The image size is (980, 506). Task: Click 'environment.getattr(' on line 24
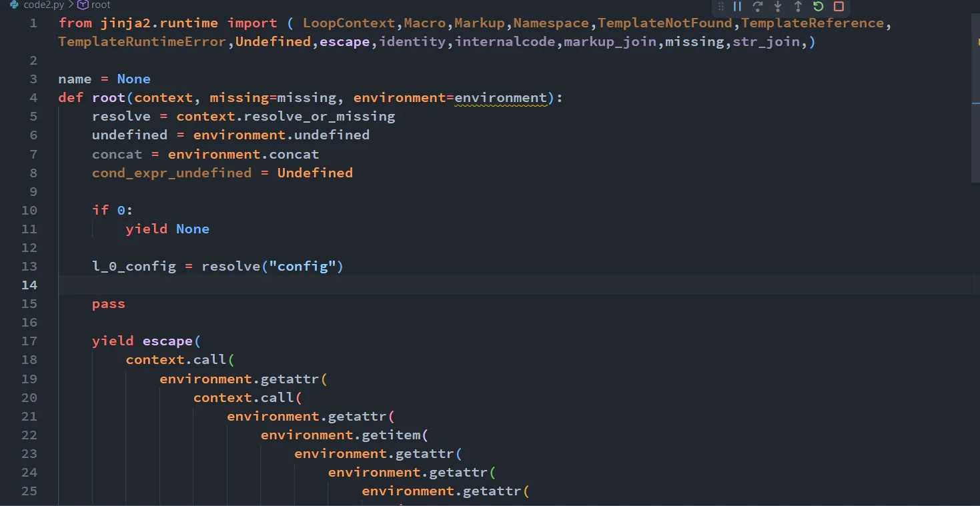tap(412, 472)
